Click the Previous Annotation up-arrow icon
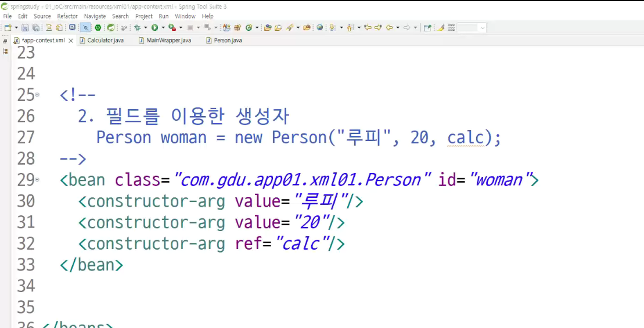This screenshot has height=328, width=644. click(350, 27)
